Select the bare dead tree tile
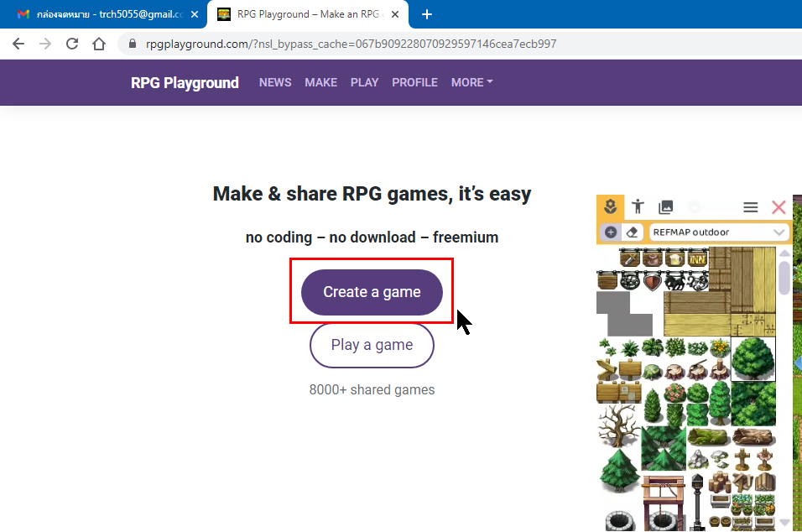 click(618, 425)
